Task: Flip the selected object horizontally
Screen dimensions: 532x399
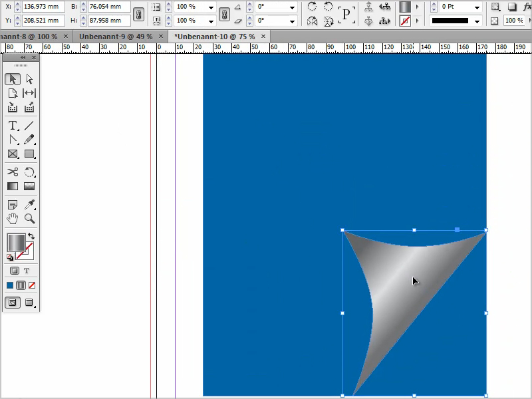Action: (312, 22)
